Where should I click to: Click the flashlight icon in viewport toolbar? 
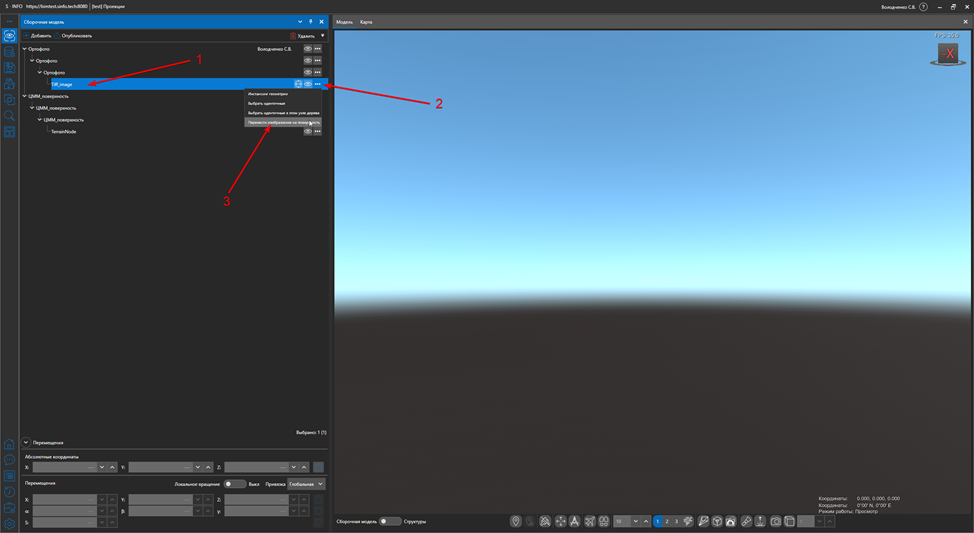click(747, 521)
